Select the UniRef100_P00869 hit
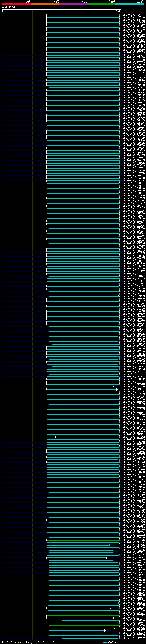146x644 pixels. [x=134, y=65]
